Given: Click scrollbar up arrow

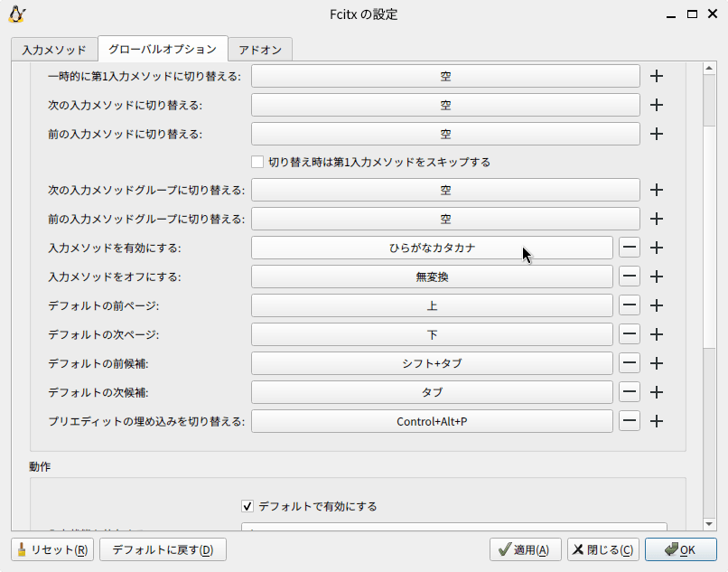Looking at the screenshot, I should tap(709, 69).
